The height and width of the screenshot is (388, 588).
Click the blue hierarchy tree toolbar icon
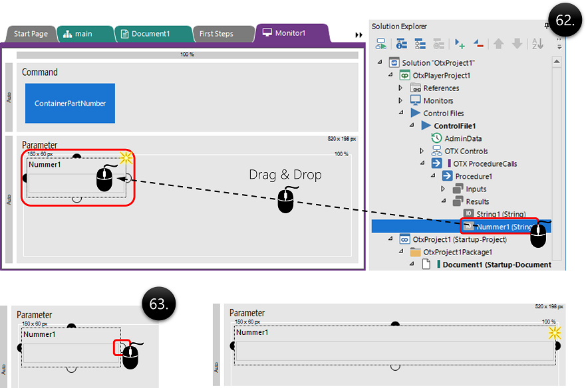tap(420, 44)
